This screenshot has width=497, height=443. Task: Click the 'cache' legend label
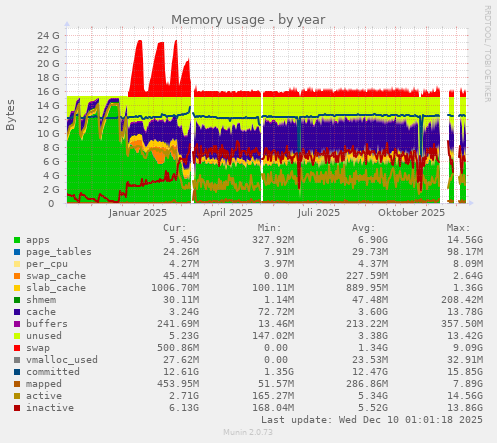(41, 312)
